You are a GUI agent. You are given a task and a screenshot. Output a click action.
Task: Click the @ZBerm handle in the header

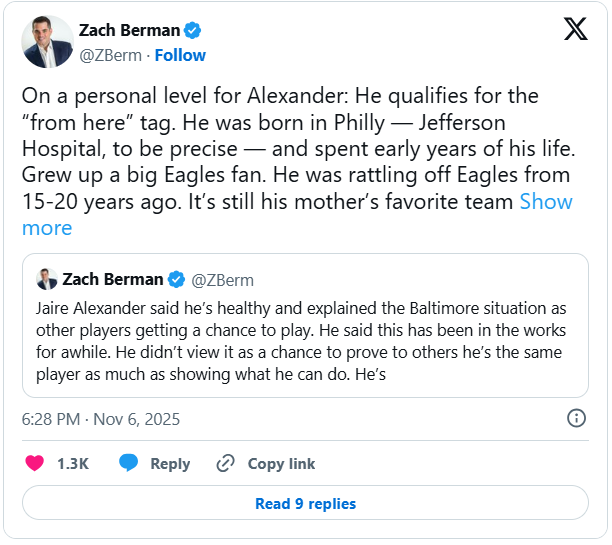pos(109,55)
